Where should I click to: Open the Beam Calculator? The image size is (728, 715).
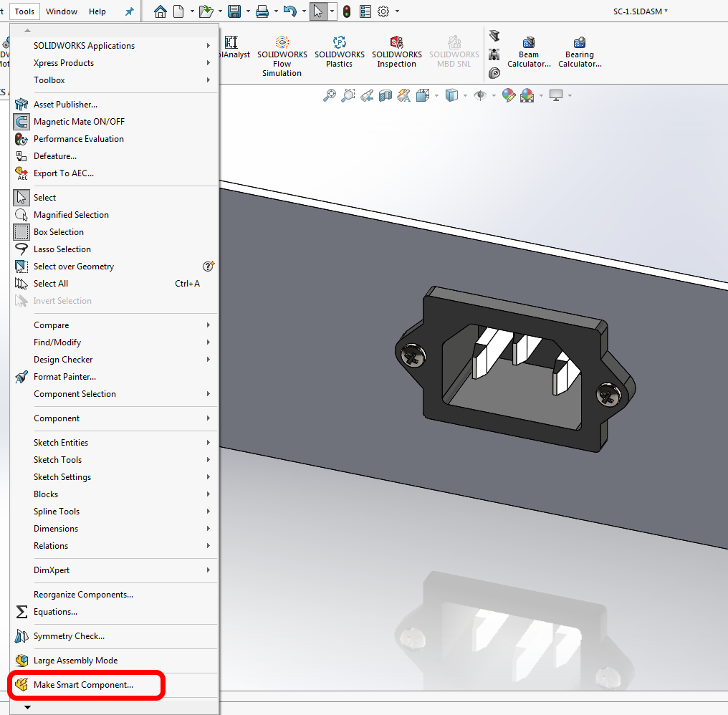[529, 52]
